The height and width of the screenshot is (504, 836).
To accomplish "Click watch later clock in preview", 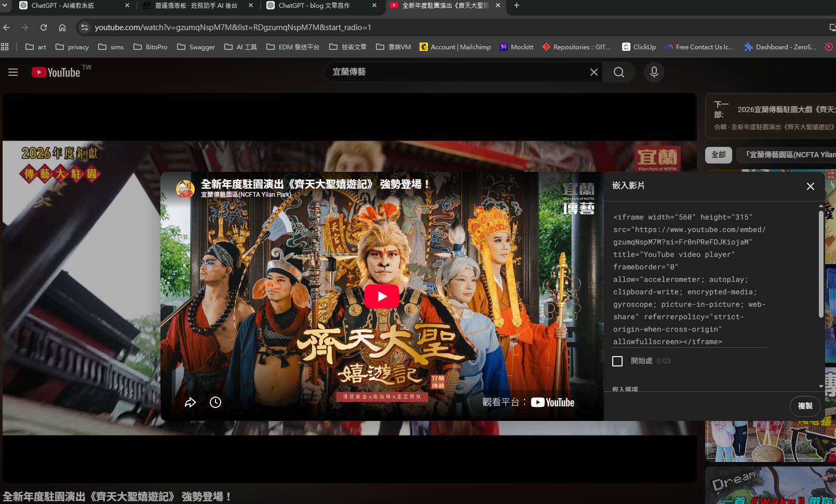I will (215, 402).
